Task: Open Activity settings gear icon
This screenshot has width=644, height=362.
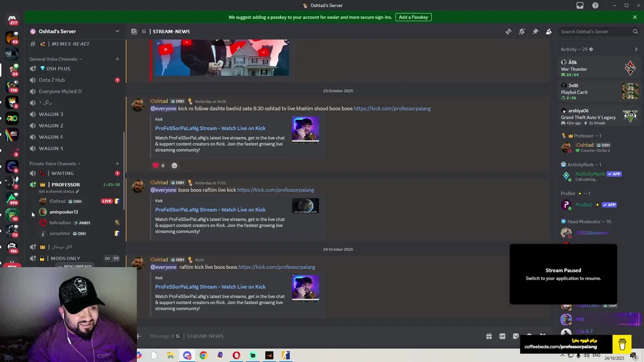Action: click(x=591, y=49)
